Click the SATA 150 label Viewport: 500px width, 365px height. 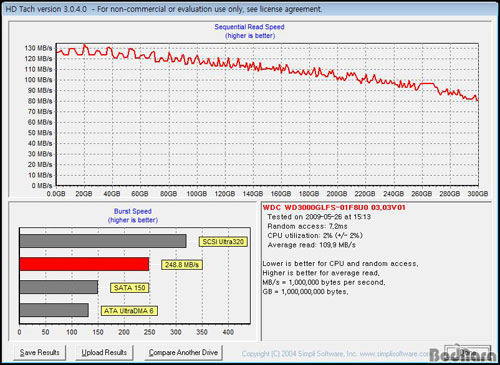pyautogui.click(x=130, y=288)
